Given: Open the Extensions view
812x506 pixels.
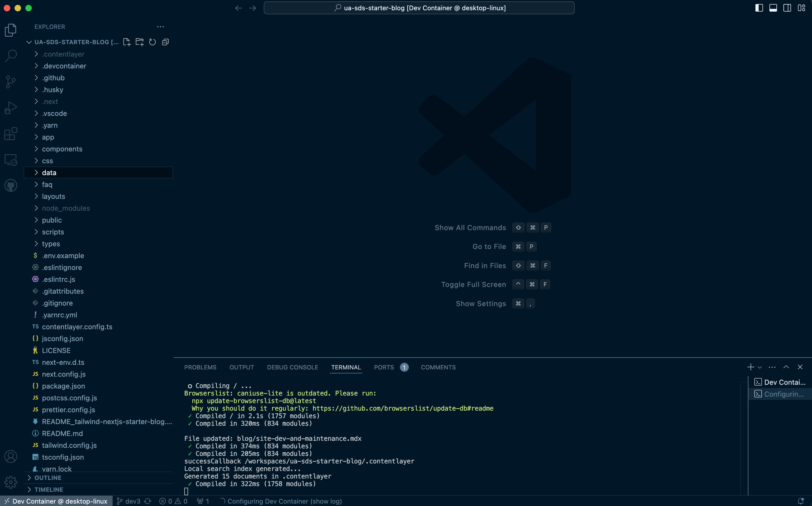Looking at the screenshot, I should coord(11,134).
